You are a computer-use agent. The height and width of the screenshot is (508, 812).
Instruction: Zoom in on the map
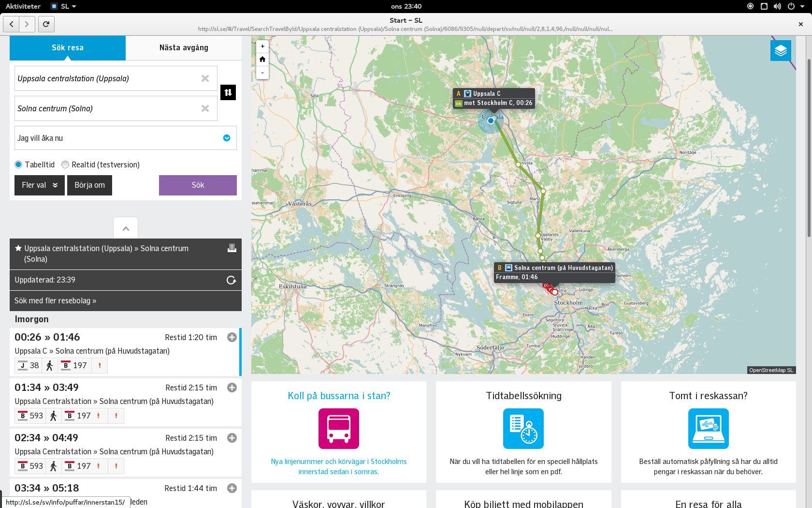[262, 46]
